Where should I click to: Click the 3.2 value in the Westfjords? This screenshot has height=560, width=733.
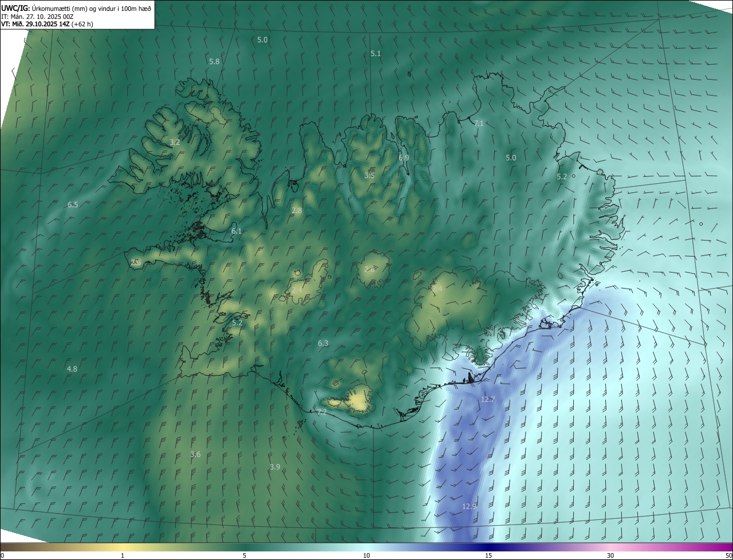(175, 142)
